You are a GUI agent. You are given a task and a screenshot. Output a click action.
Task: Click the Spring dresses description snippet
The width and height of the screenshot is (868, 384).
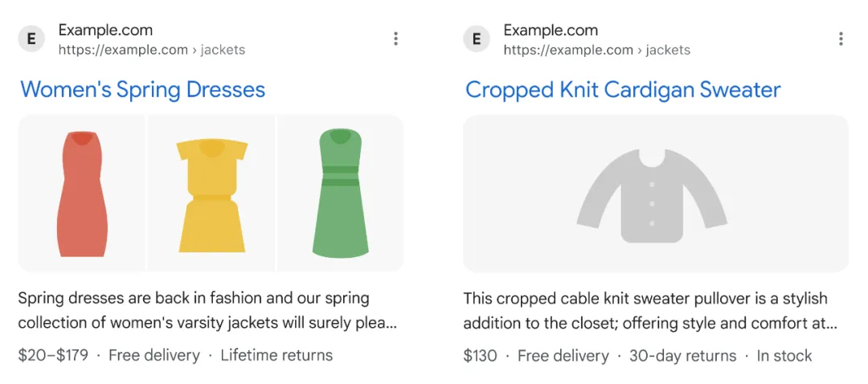click(207, 311)
